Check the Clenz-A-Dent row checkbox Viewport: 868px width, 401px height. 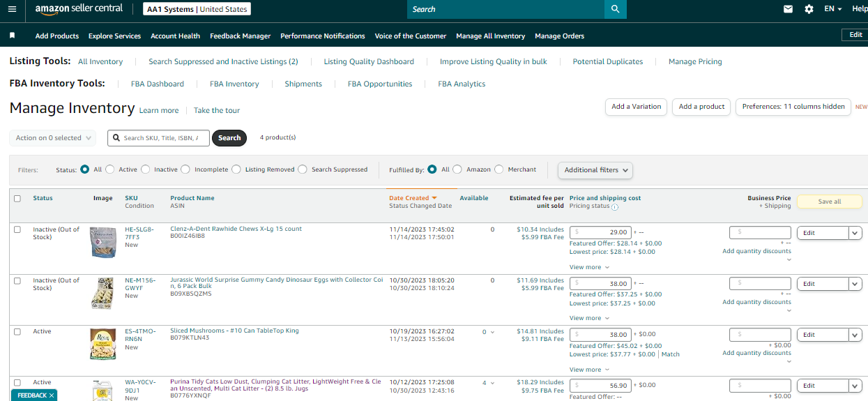pos(17,229)
